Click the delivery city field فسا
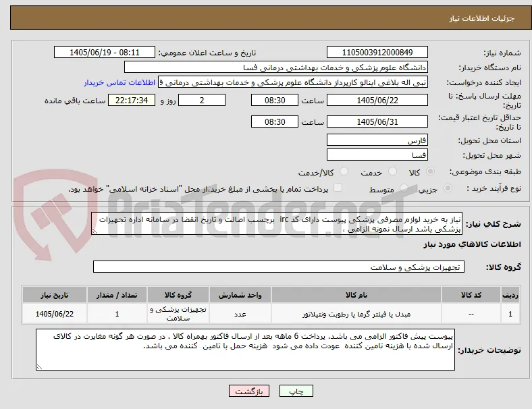Viewport: 532px width, 409px height. click(377, 155)
